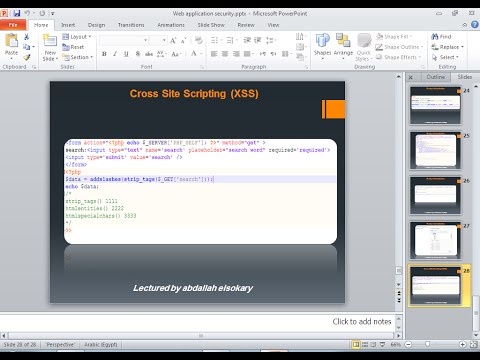Decrease font size with Shrink Font
This screenshot has width=480, height=360.
tap(183, 40)
